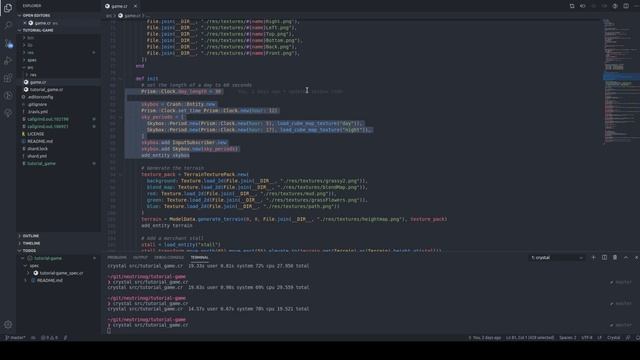Jump to highlighted region in the minimap

point(621,76)
